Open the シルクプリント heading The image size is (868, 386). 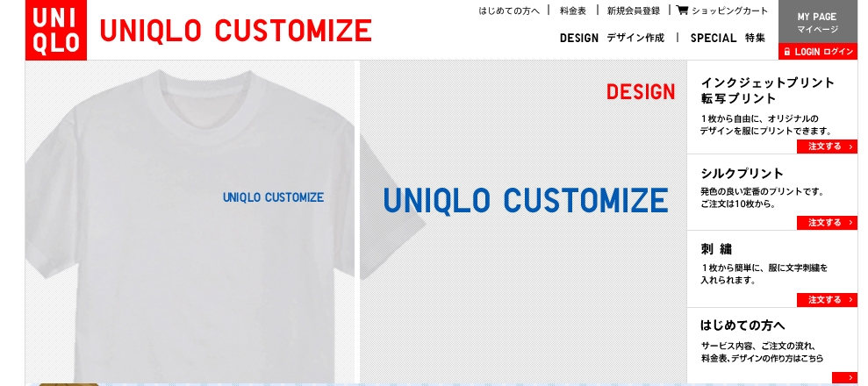(742, 174)
